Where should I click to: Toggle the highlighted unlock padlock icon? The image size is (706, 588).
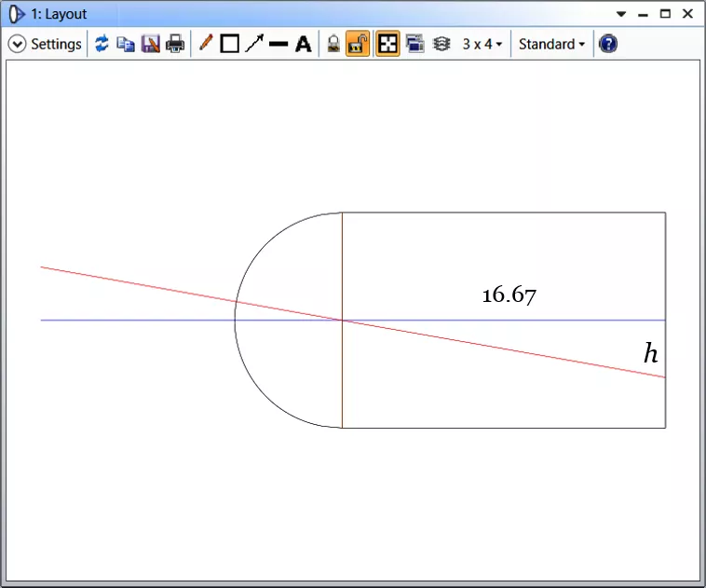pyautogui.click(x=358, y=44)
